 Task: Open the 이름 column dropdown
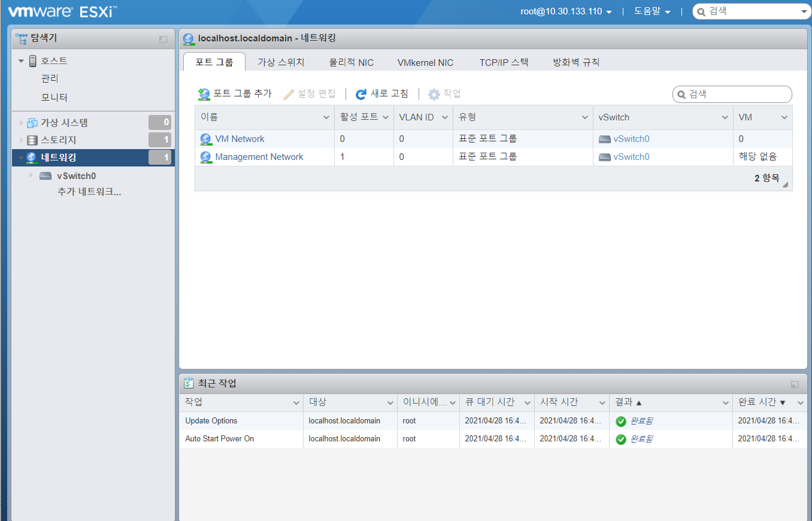point(326,117)
